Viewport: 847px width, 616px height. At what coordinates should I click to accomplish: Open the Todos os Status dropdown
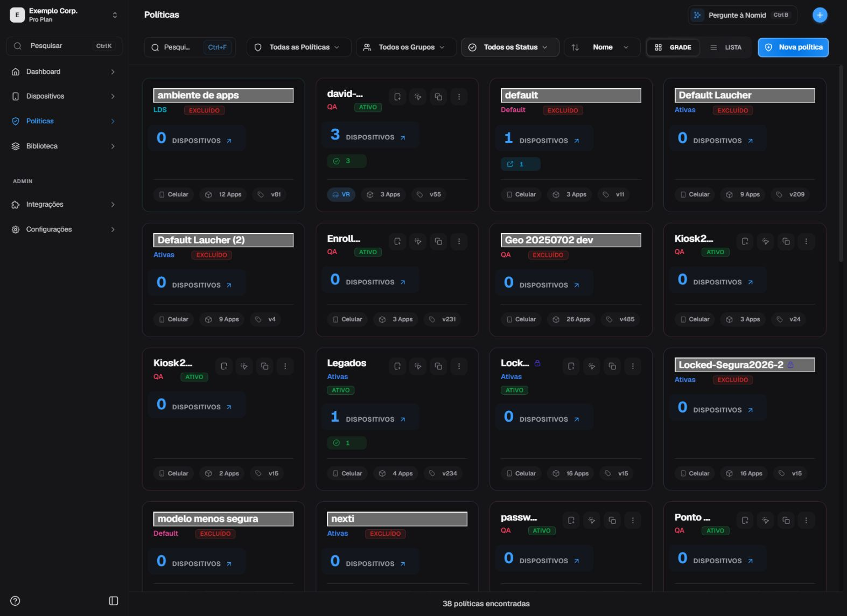[x=510, y=47]
